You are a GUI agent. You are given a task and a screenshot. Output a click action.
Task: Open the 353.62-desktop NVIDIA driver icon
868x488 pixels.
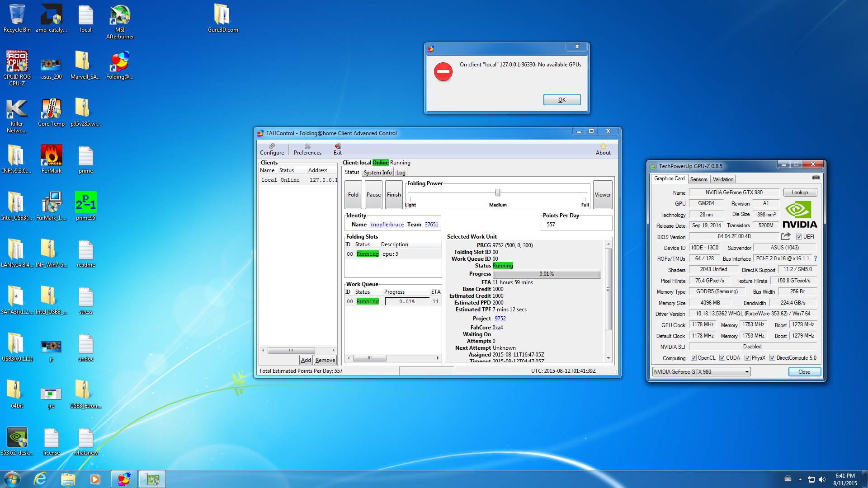click(x=17, y=441)
